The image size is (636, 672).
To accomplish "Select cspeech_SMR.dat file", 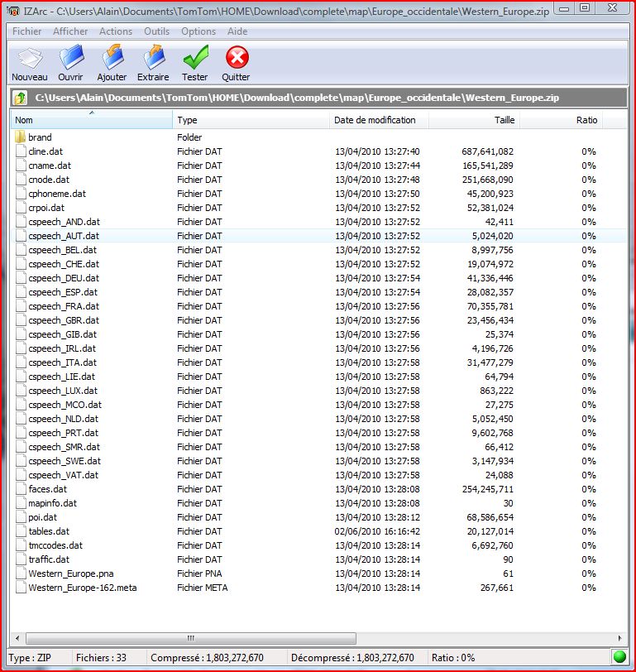I will (65, 447).
